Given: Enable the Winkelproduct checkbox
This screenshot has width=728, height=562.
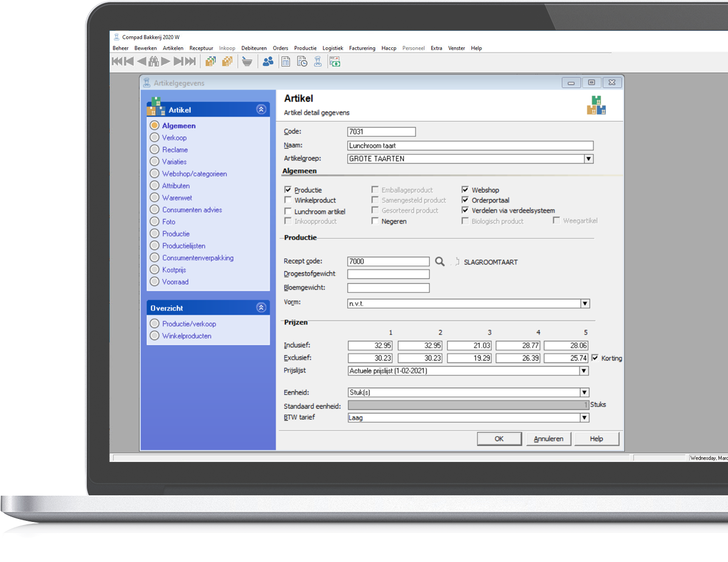Looking at the screenshot, I should pos(288,200).
